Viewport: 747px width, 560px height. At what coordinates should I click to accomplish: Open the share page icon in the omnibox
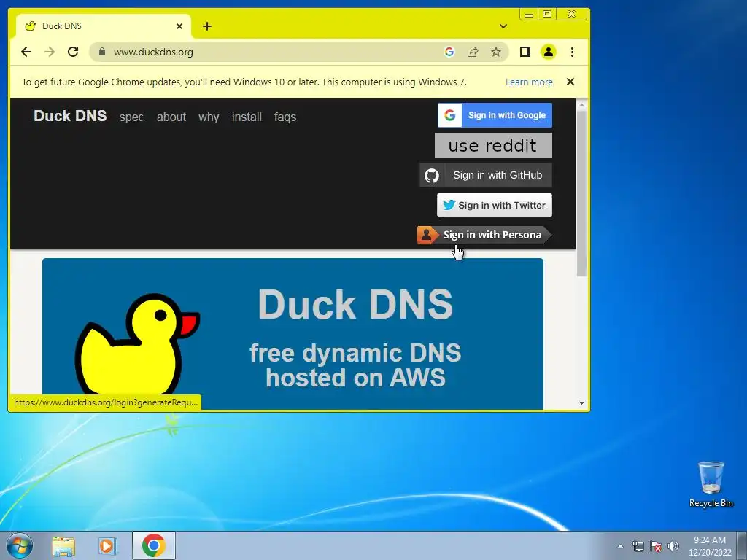[473, 52]
